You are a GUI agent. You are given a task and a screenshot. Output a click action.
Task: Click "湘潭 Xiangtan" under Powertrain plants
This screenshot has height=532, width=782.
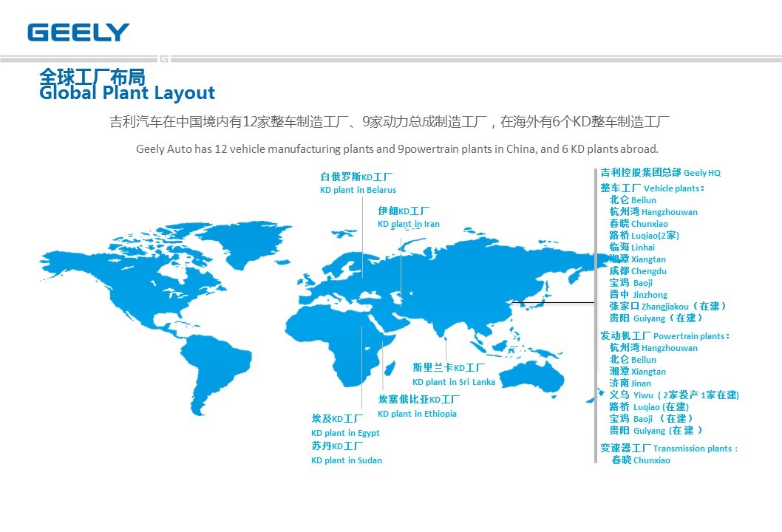[x=637, y=372]
